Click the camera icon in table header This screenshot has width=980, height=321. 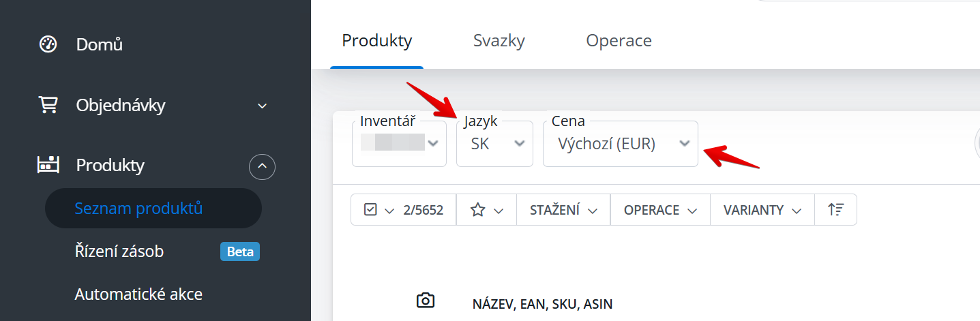pos(425,301)
